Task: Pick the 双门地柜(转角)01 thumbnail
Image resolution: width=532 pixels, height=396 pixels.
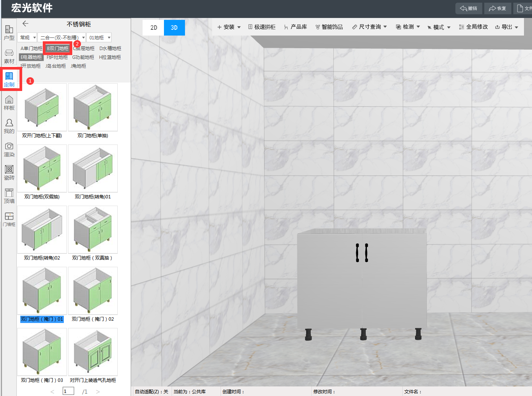Action: tap(93, 169)
